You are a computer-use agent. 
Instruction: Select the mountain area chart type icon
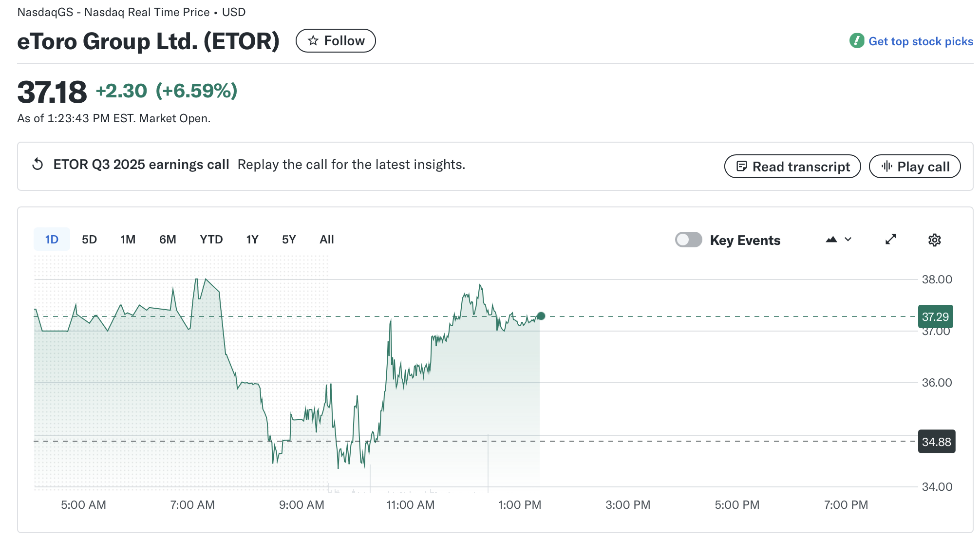coord(831,240)
